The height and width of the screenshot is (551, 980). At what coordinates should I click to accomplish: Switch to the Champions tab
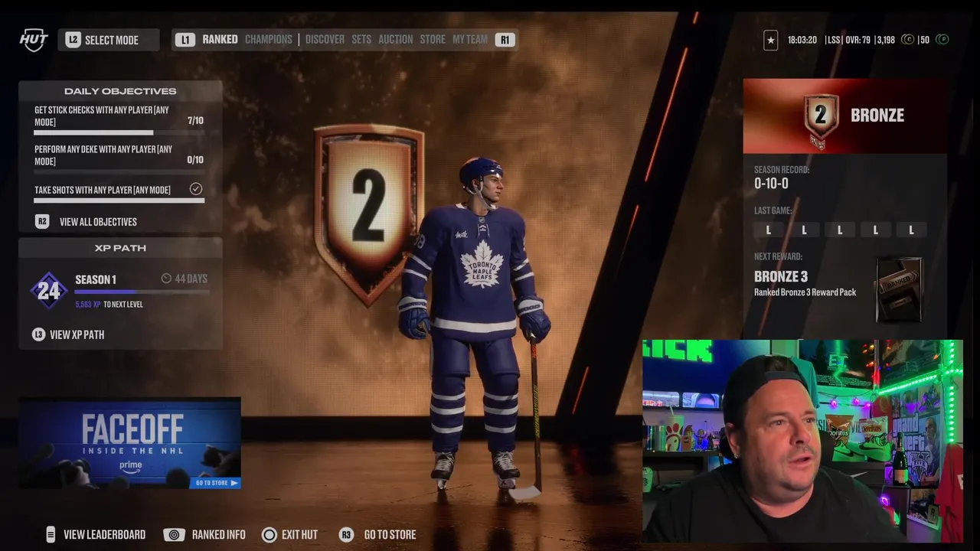point(268,39)
